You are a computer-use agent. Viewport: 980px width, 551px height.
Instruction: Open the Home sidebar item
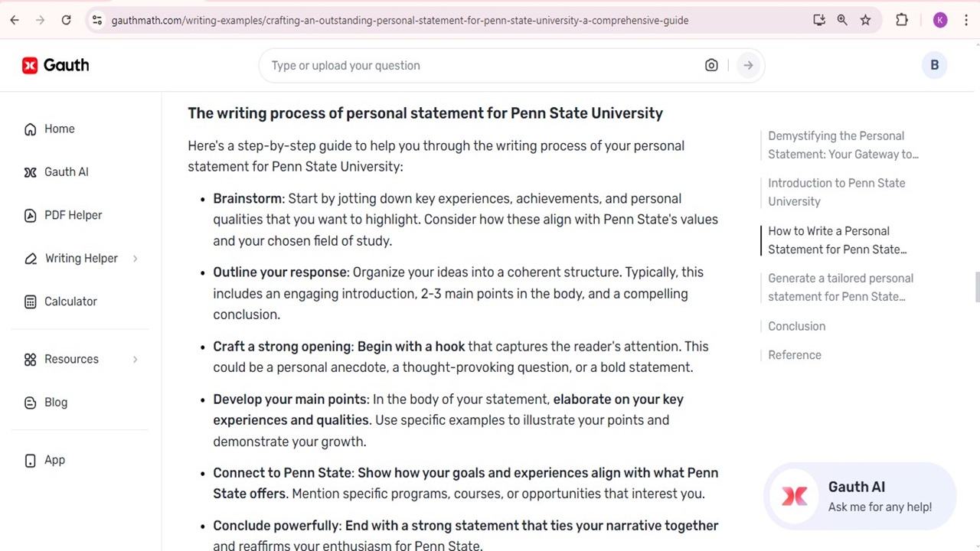point(59,129)
